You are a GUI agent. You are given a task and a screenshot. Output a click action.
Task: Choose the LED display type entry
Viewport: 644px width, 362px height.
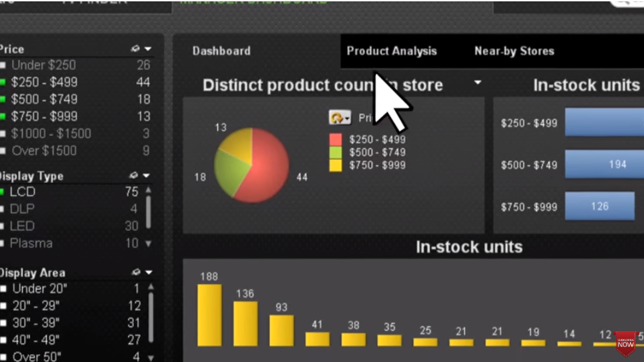(x=22, y=226)
